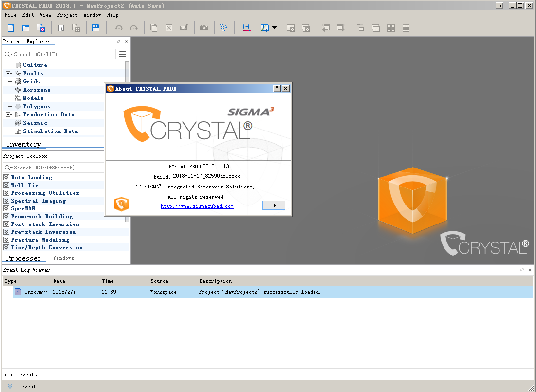Click the Undo arrow in toolbar
536x392 pixels.
coord(119,28)
